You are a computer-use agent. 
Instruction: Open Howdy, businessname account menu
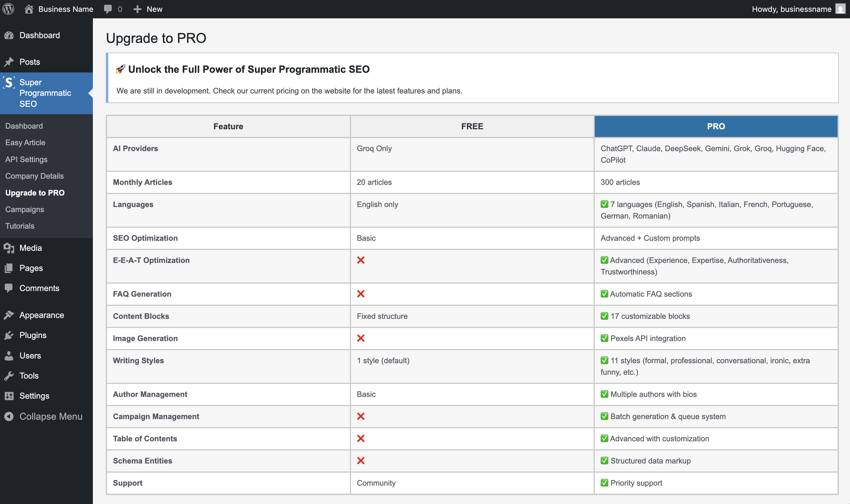pyautogui.click(x=791, y=9)
